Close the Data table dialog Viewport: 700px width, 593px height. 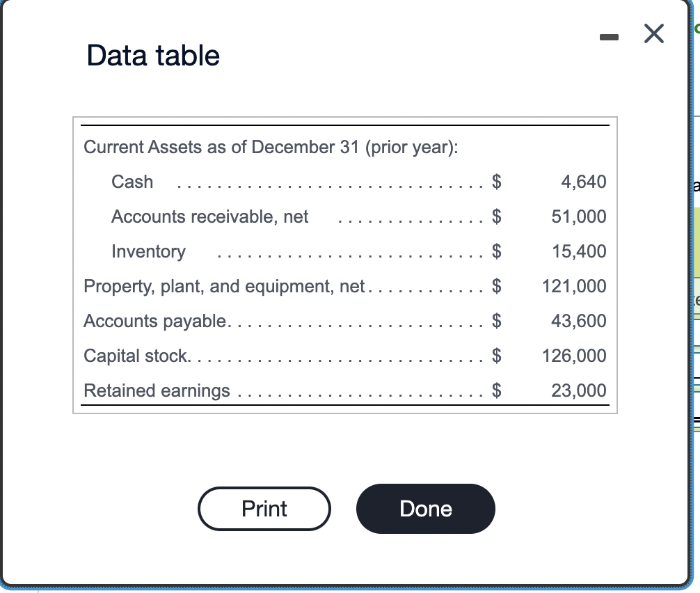coord(654,33)
